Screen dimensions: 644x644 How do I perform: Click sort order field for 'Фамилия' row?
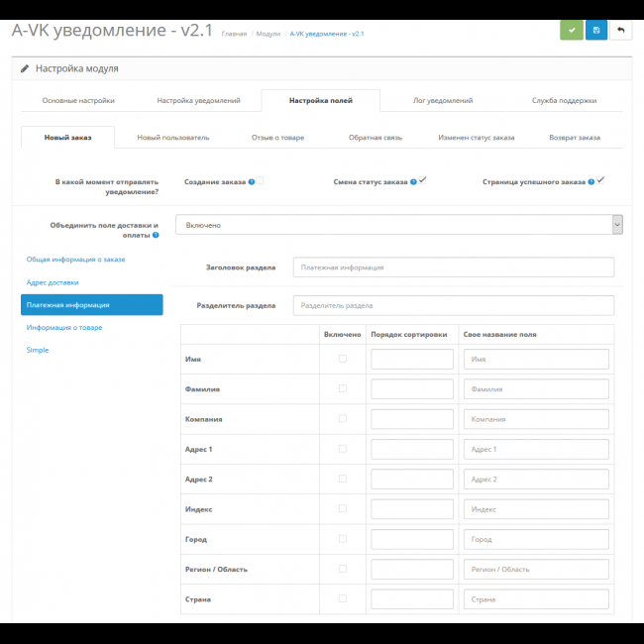pyautogui.click(x=411, y=389)
